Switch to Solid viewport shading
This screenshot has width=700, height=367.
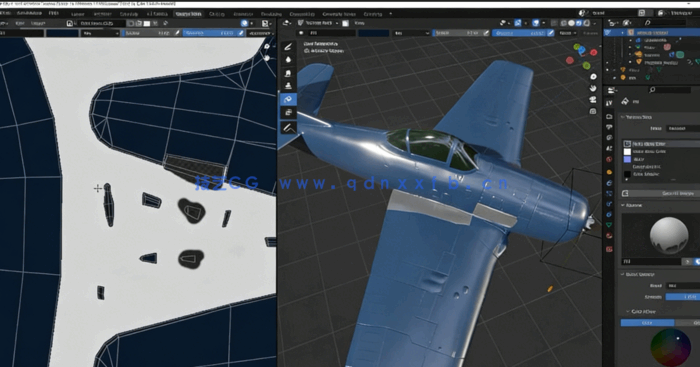(571, 23)
